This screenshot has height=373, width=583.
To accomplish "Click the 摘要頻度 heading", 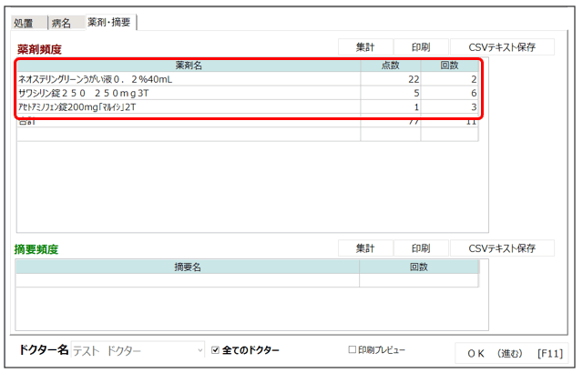I will tap(36, 249).
